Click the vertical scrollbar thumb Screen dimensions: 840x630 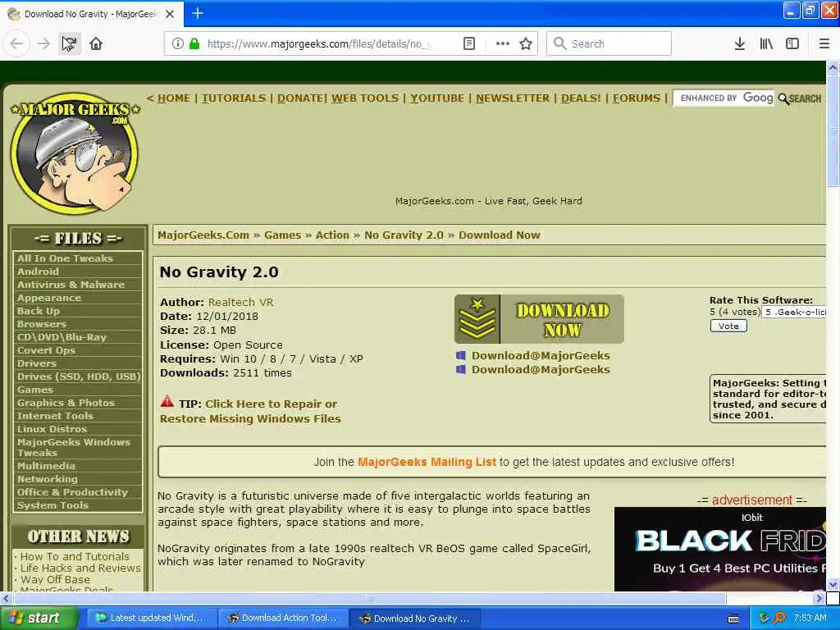click(x=833, y=131)
